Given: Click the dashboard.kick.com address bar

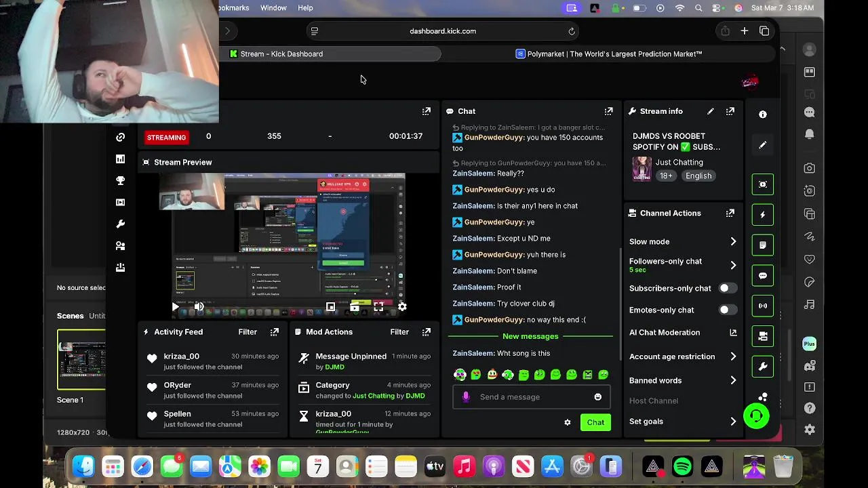Looking at the screenshot, I should (x=443, y=31).
